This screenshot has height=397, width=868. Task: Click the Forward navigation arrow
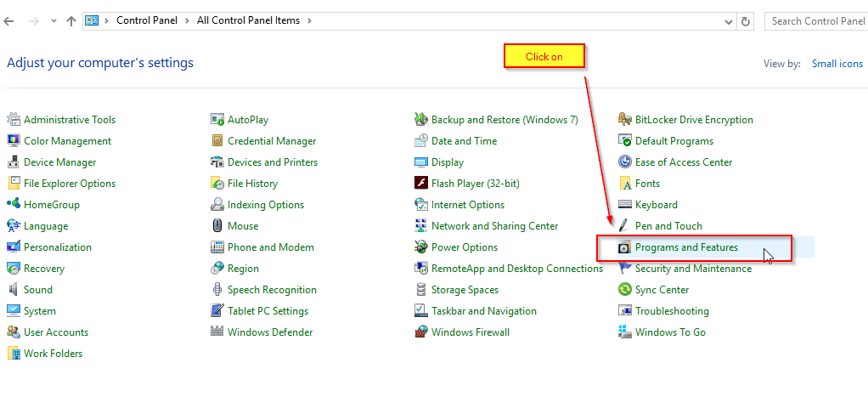tap(34, 21)
